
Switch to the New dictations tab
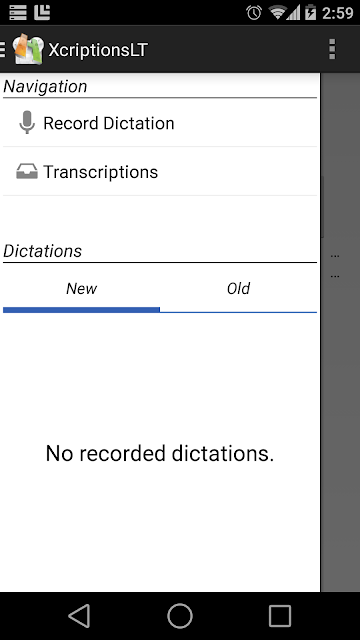click(x=81, y=289)
